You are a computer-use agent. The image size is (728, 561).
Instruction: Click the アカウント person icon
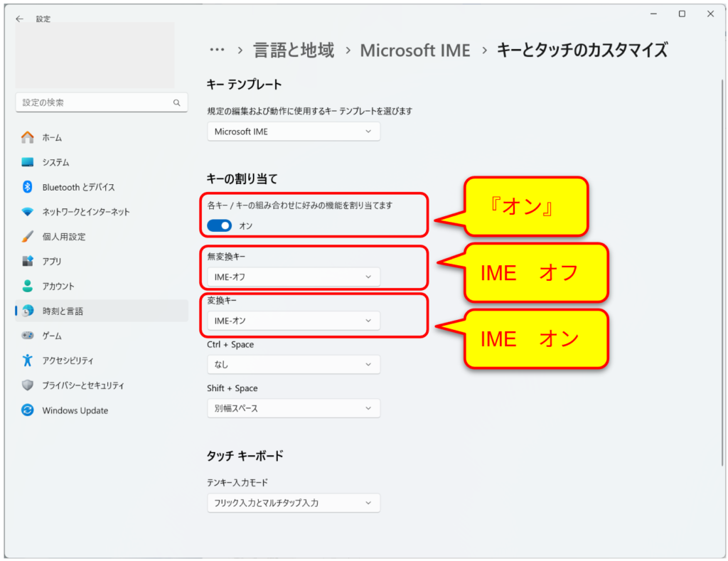click(x=28, y=286)
